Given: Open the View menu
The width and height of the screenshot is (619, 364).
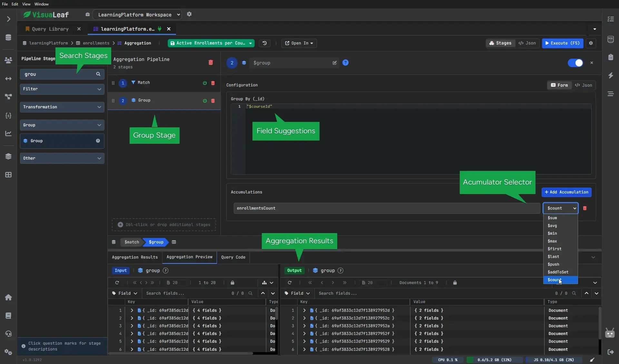Looking at the screenshot, I should [x=26, y=4].
